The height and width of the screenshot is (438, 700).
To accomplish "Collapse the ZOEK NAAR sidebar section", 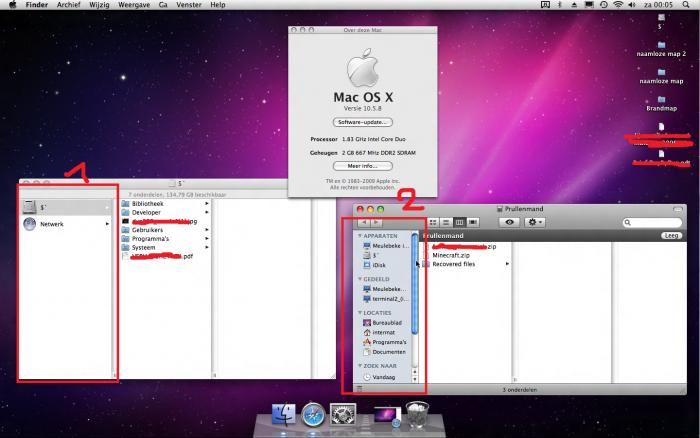I will tap(360, 366).
